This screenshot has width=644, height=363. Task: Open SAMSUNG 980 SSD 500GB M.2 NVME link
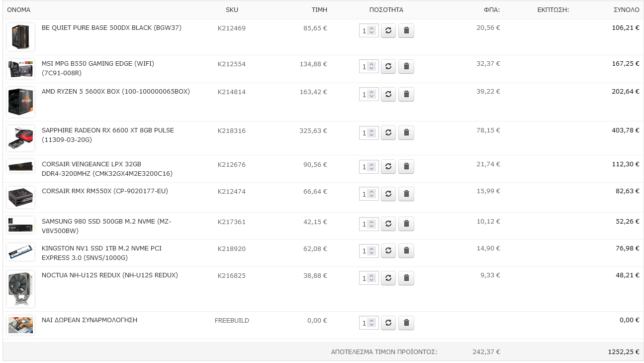tap(106, 226)
